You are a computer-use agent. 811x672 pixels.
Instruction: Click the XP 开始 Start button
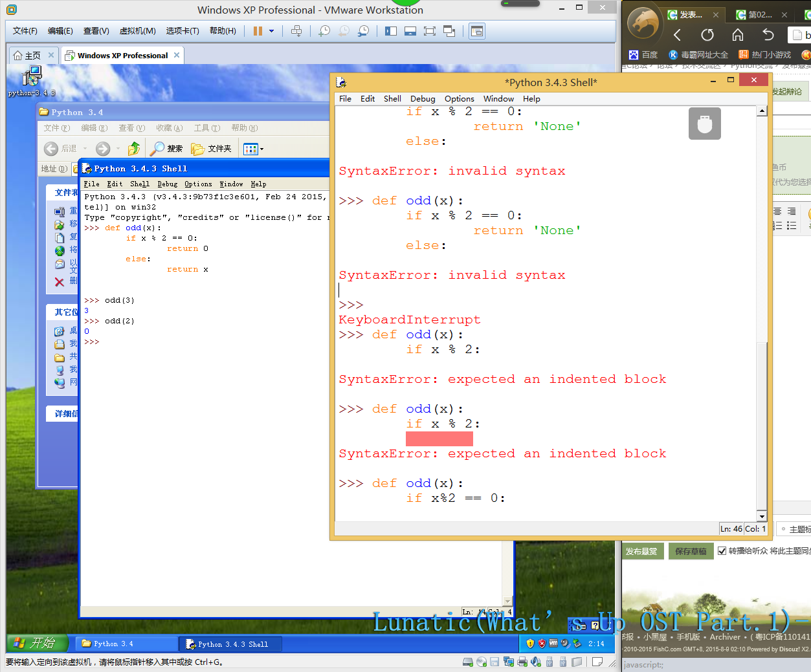pos(38,644)
